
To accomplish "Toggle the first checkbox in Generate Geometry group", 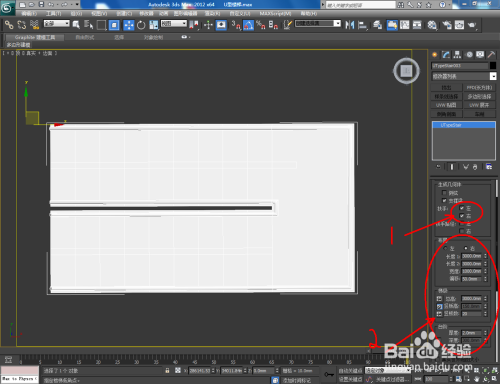I will click(444, 193).
